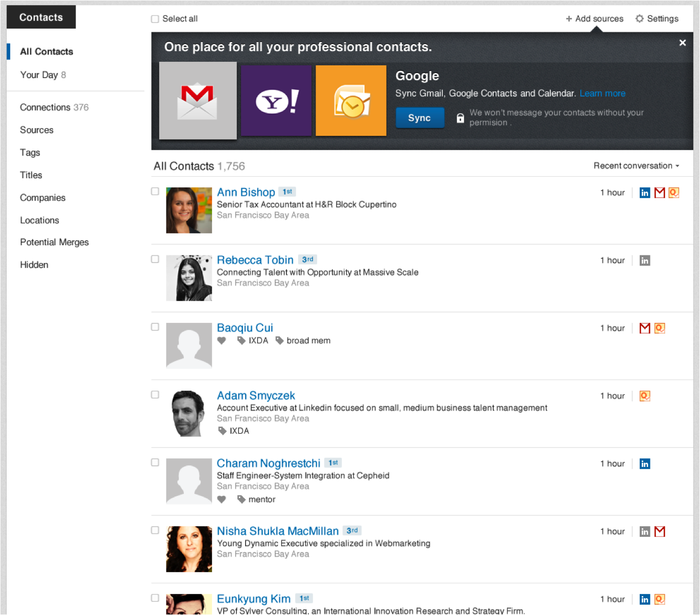700x615 pixels.
Task: Open Charam Noghrestchi's profile name link
Action: (x=269, y=463)
